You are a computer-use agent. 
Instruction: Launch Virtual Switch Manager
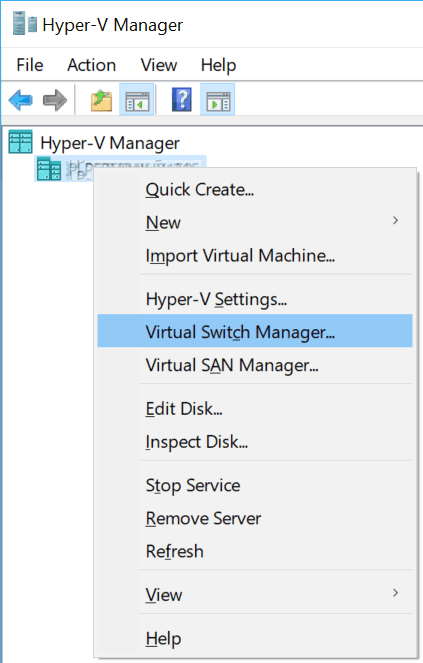point(255,331)
